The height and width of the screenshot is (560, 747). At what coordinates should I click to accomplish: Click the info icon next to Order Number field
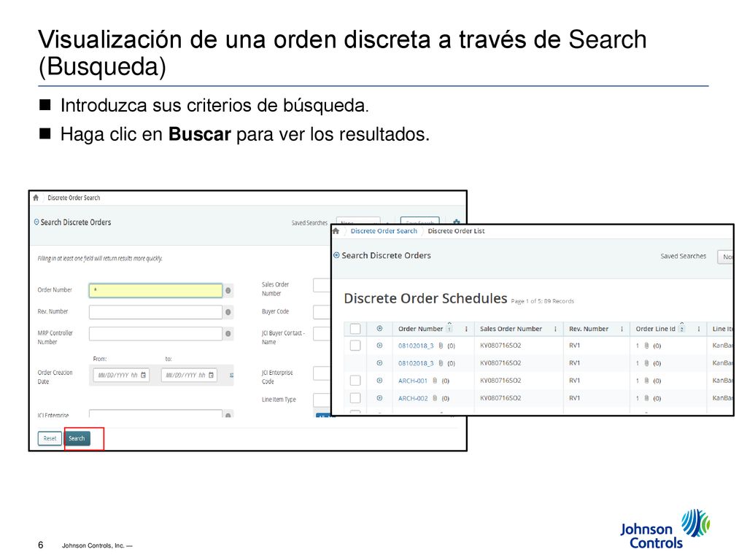coord(228,290)
